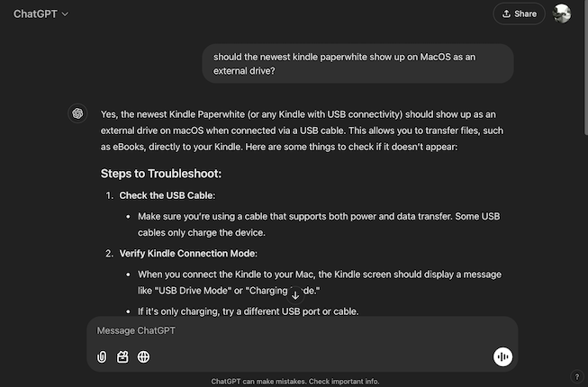Screen dimensions: 588x387
Task: Click the ChatGPT logo beside the response
Action: tap(78, 113)
